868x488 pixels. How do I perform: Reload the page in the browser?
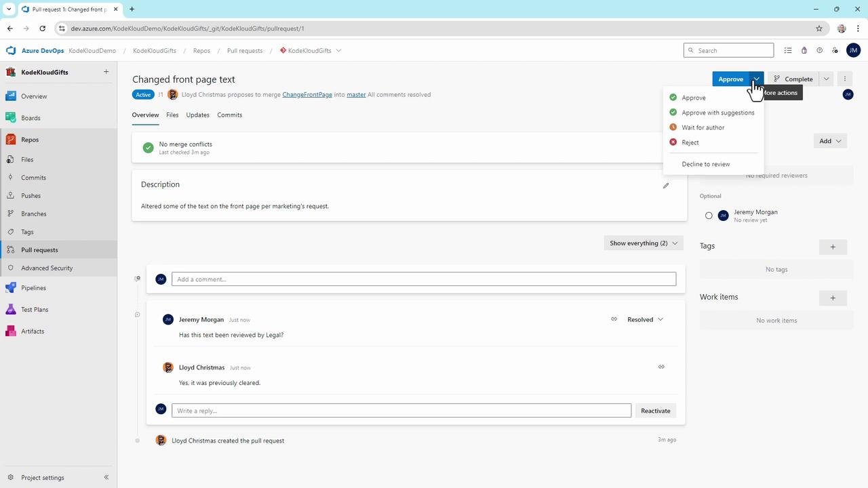pyautogui.click(x=42, y=28)
